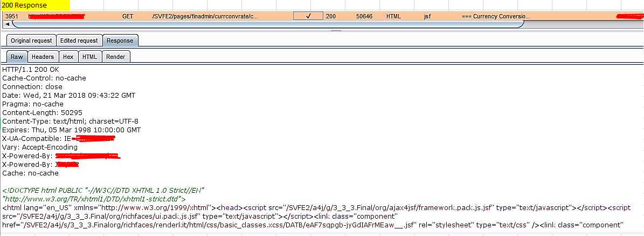Click the 50646 length cell

click(x=364, y=17)
